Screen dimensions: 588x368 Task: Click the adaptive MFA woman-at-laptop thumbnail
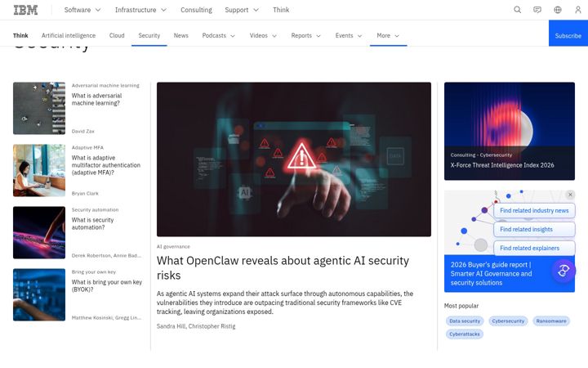(39, 170)
